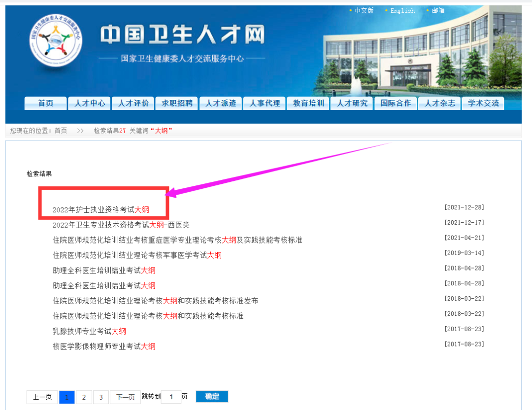The width and height of the screenshot is (532, 410).
Task: Click the keyword “大纲” in breadcrumb
Action: 162,131
